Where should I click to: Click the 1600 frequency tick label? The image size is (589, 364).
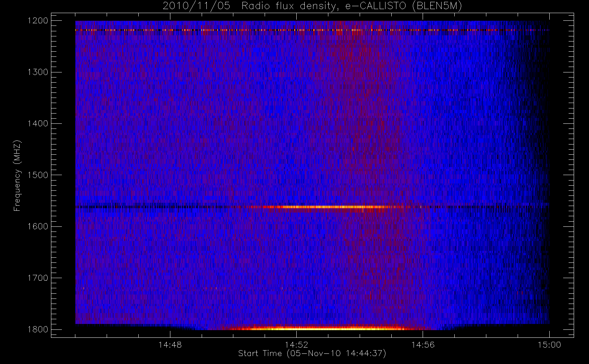pyautogui.click(x=38, y=226)
